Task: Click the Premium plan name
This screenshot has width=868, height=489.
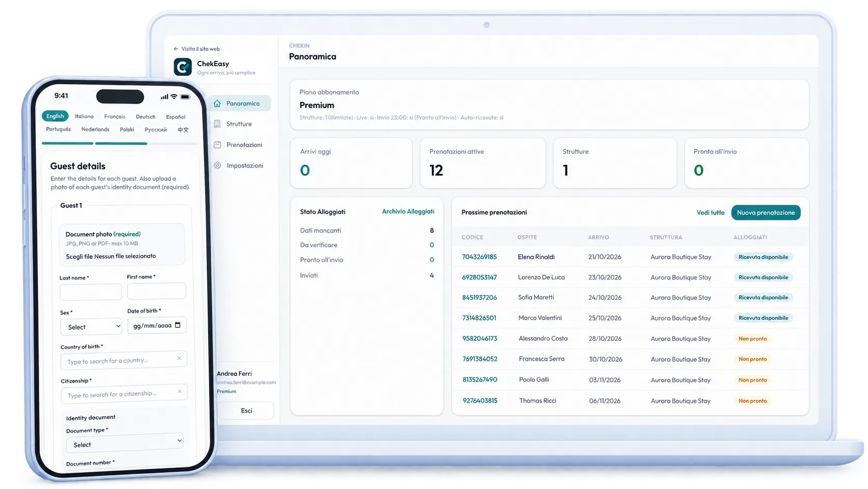Action: click(x=317, y=105)
